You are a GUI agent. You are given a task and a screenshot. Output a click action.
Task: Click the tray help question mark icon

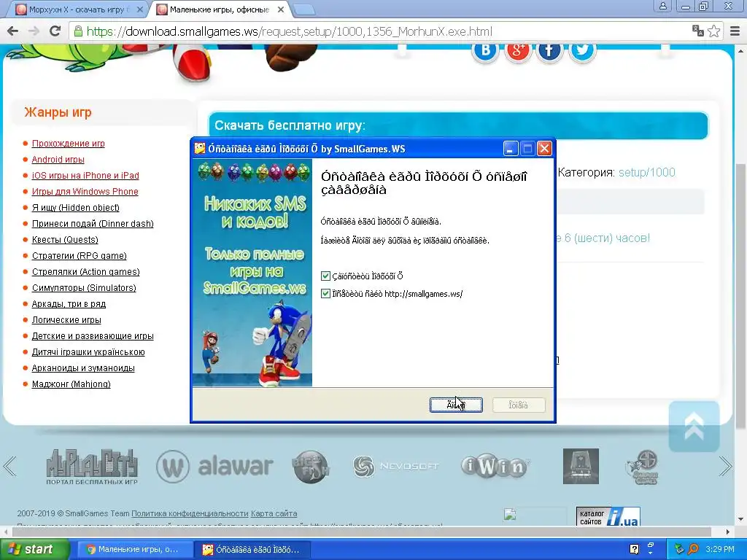[634, 549]
